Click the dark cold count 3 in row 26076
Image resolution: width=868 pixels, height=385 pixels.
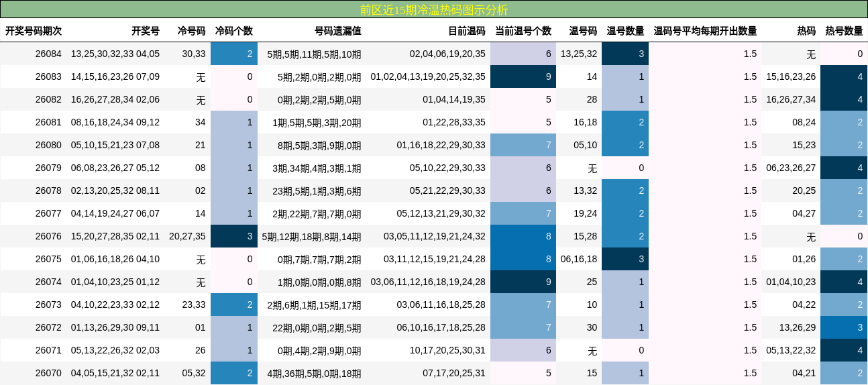234,236
